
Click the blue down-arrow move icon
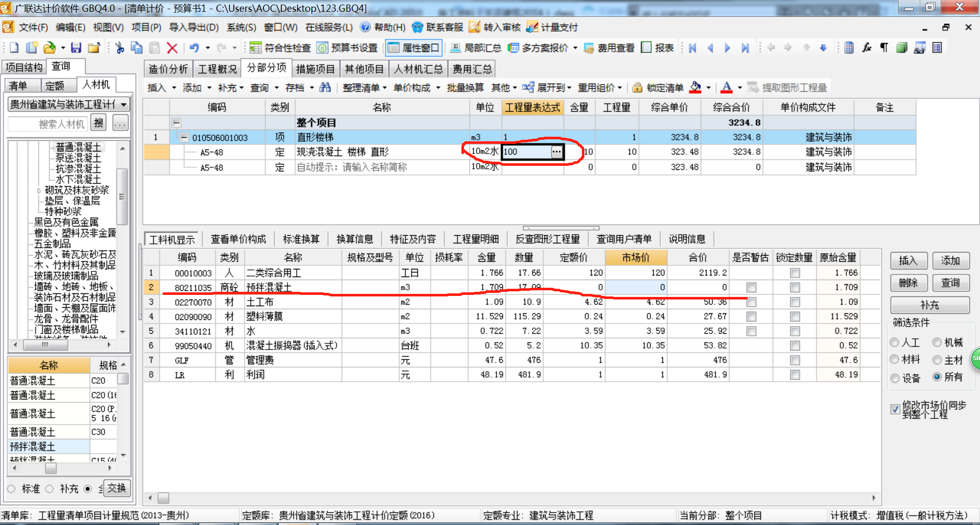click(x=823, y=48)
